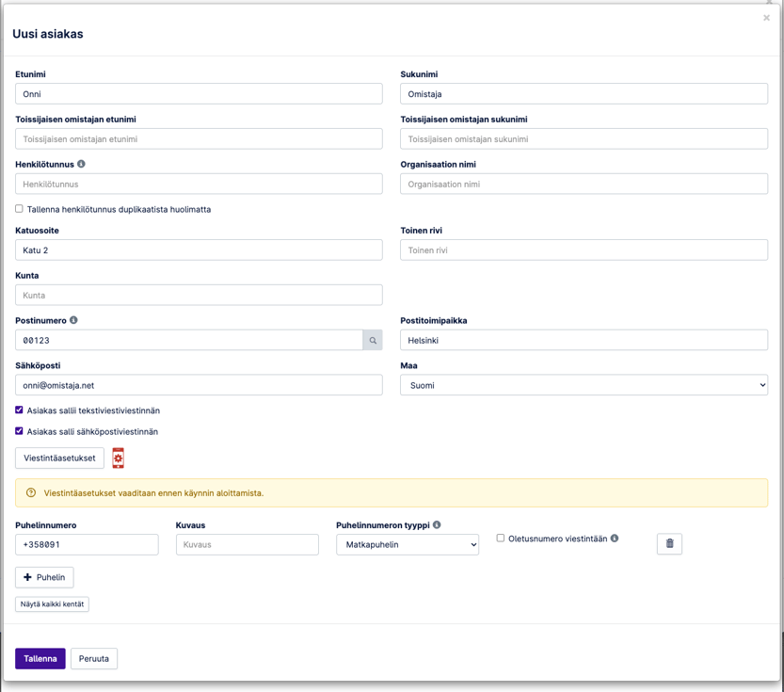The width and height of the screenshot is (784, 692).
Task: Click the postal code search magnifier icon
Action: (x=373, y=341)
